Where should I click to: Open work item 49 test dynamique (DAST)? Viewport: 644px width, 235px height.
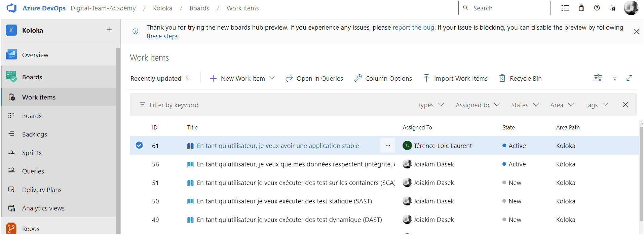click(x=290, y=220)
